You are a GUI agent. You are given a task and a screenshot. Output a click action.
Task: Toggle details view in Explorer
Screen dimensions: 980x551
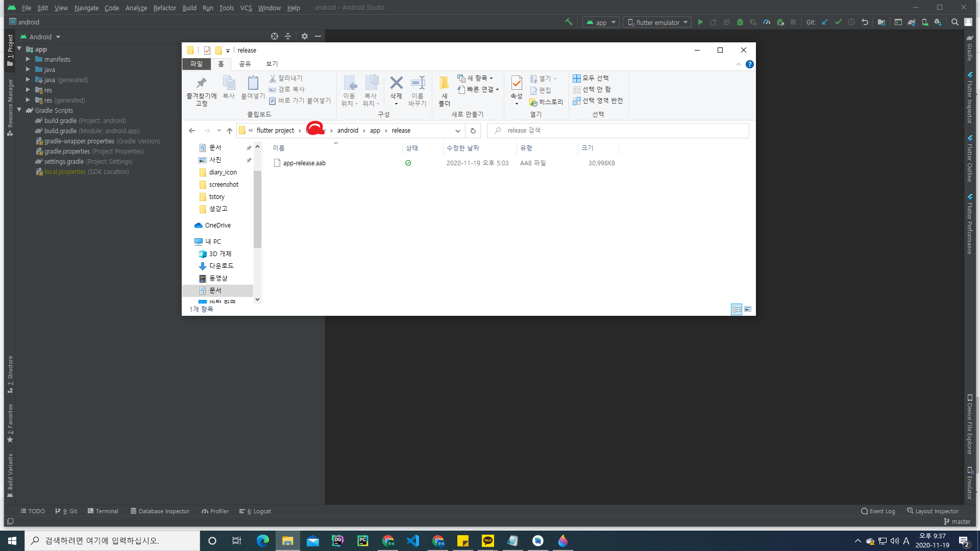737,309
